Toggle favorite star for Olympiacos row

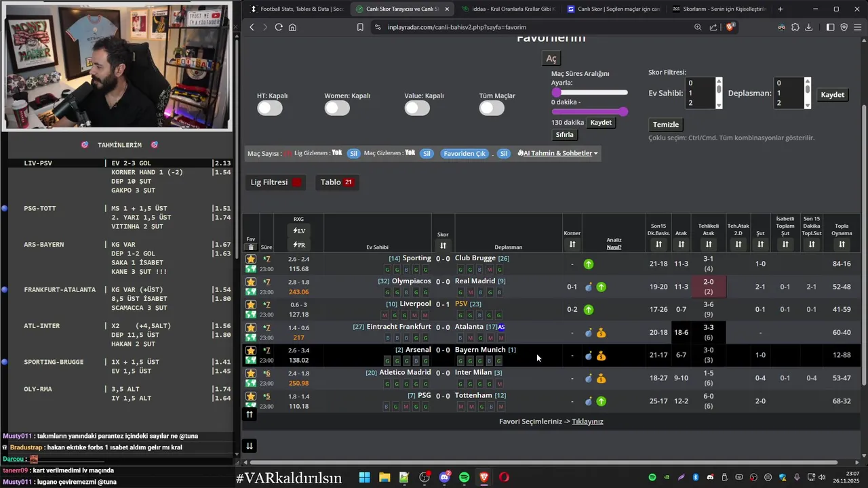(x=251, y=282)
